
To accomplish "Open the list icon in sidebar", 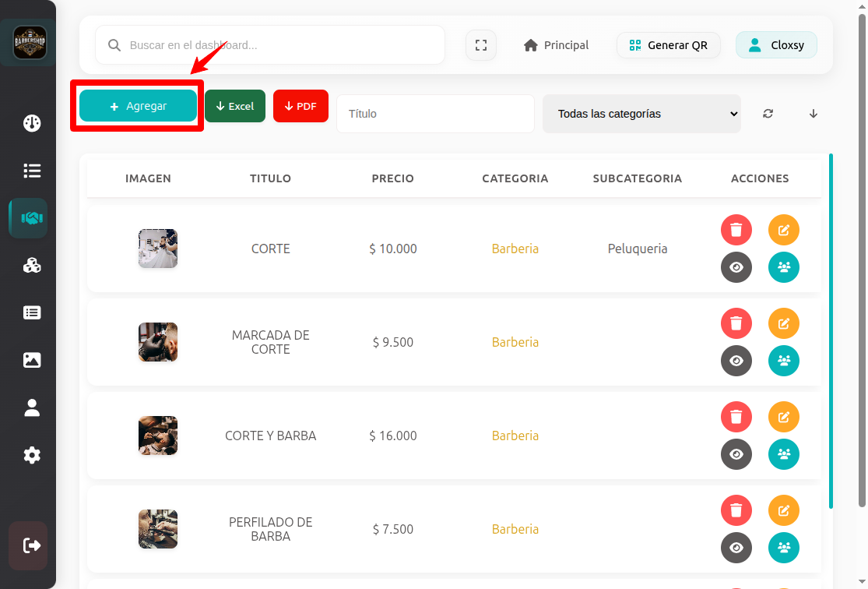I will [32, 171].
